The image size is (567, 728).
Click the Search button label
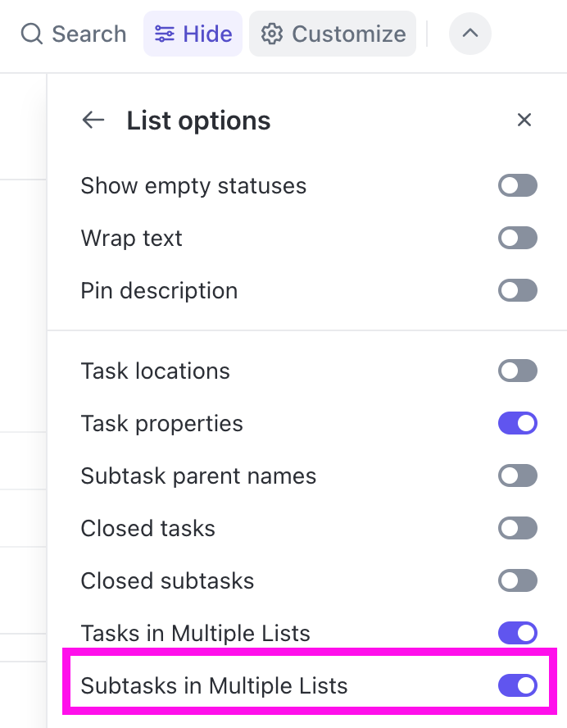point(89,34)
